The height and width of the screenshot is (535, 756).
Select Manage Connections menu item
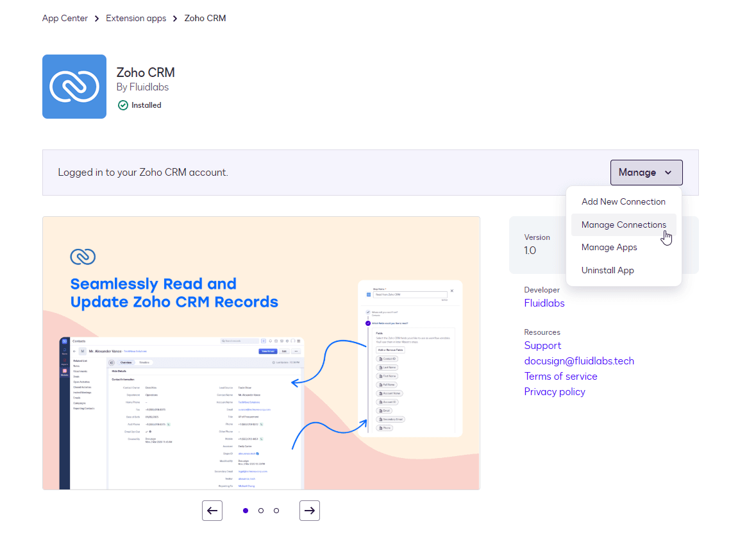[x=623, y=225]
